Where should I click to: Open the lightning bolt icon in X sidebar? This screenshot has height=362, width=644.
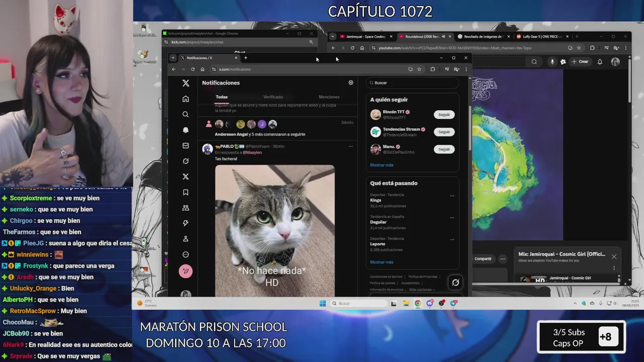(x=186, y=223)
